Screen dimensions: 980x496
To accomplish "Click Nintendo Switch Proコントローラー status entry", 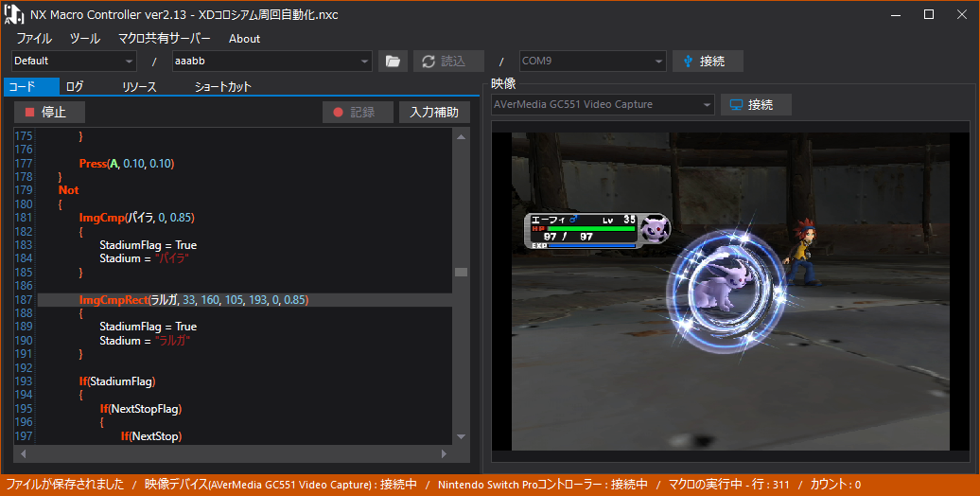I will click(543, 485).
